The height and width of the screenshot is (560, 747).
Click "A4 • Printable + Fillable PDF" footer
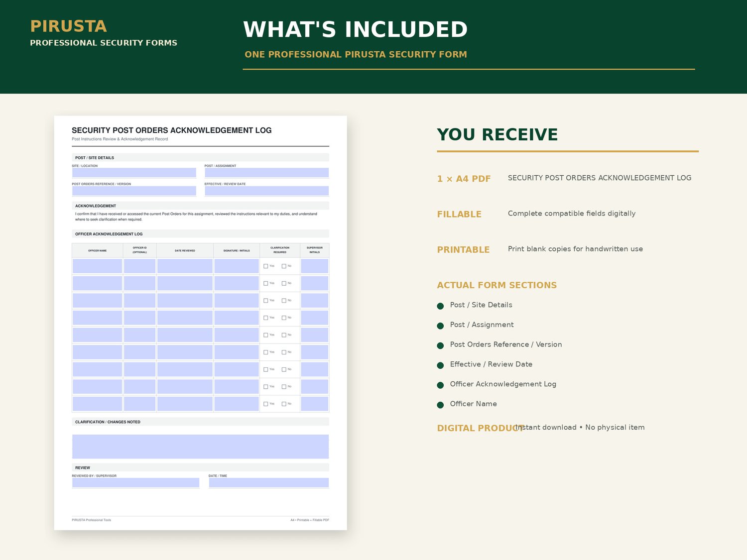(310, 520)
